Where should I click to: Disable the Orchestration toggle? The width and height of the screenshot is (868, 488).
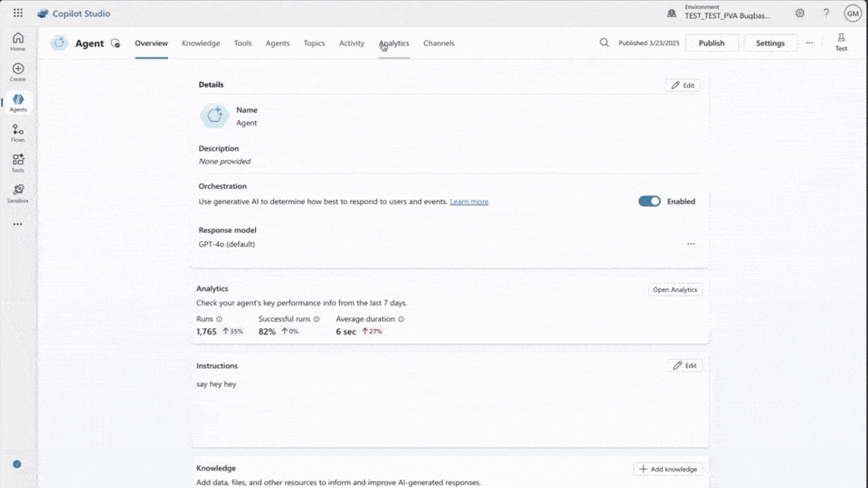coord(649,202)
